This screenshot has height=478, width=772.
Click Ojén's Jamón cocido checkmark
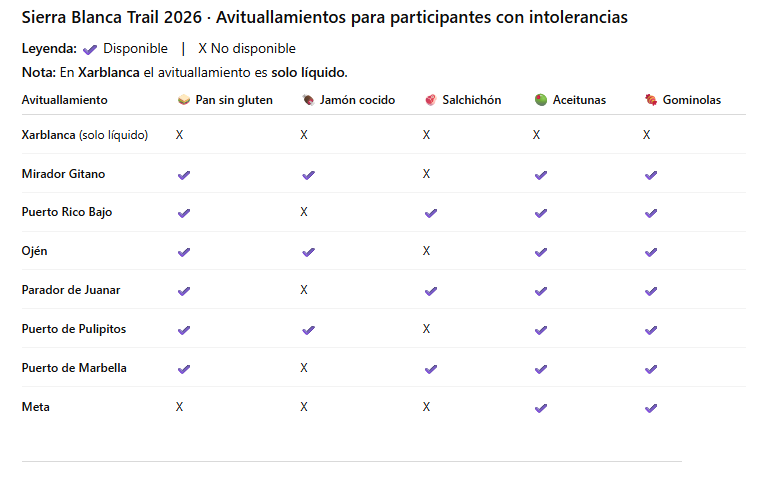[x=308, y=252]
